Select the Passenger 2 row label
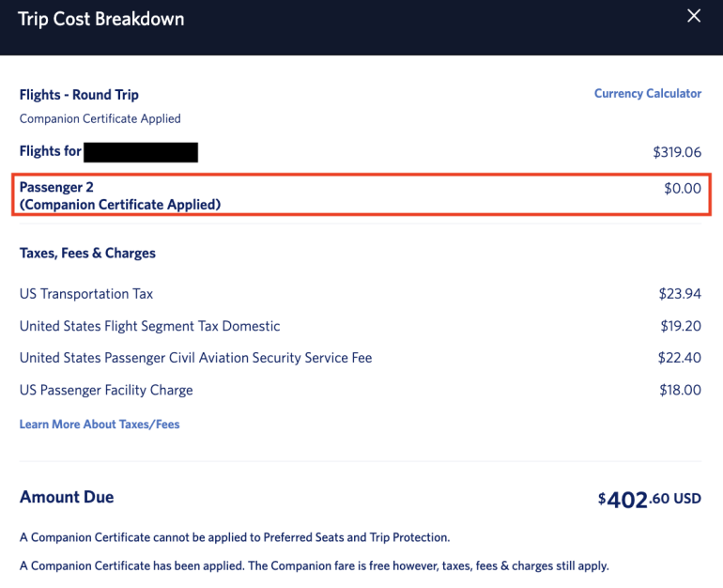The height and width of the screenshot is (588, 723). pos(120,195)
